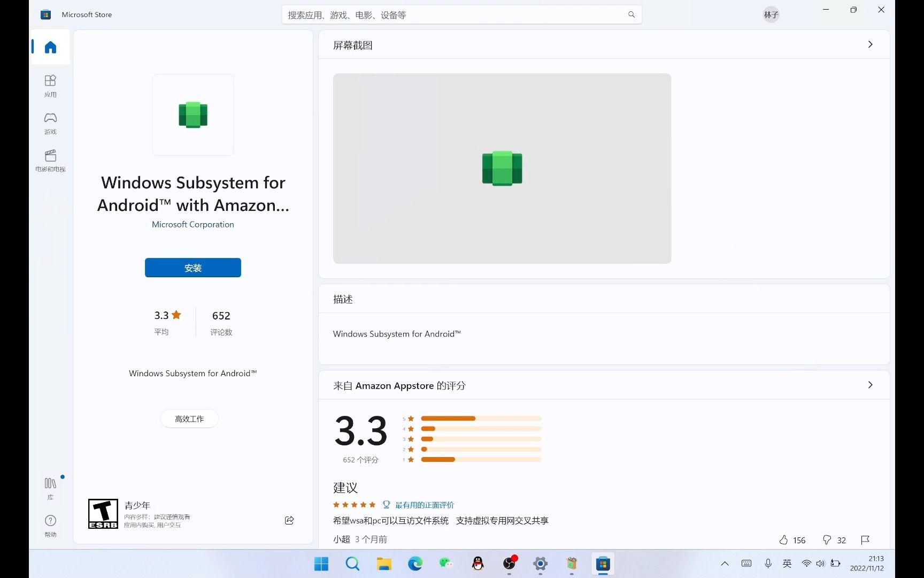Launch Microsoft Edge from the taskbar
This screenshot has height=578, width=924.
[415, 564]
